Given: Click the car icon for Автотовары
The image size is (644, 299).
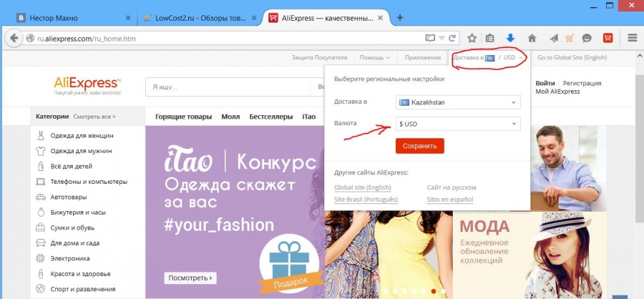Looking at the screenshot, I should point(40,197).
